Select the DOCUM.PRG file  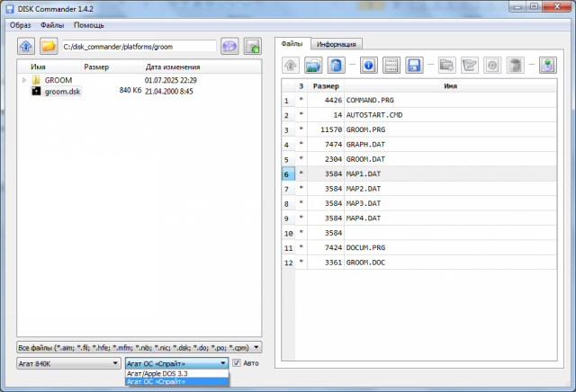point(365,247)
